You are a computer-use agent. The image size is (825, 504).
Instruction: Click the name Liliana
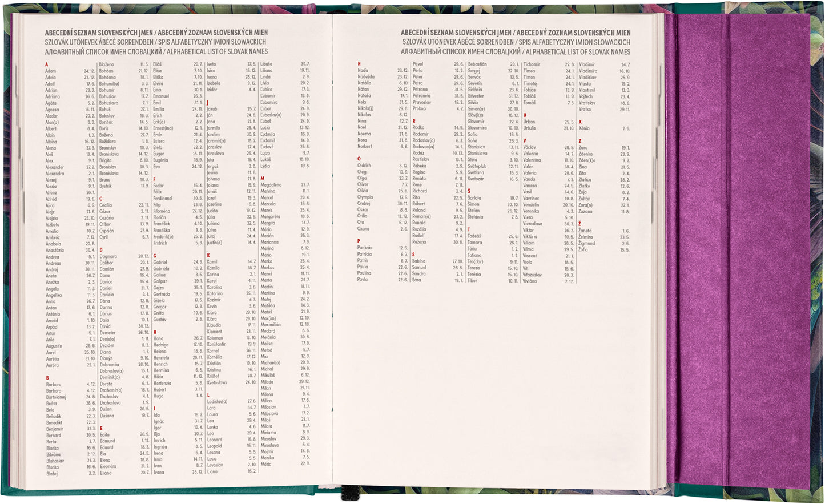pyautogui.click(x=267, y=70)
